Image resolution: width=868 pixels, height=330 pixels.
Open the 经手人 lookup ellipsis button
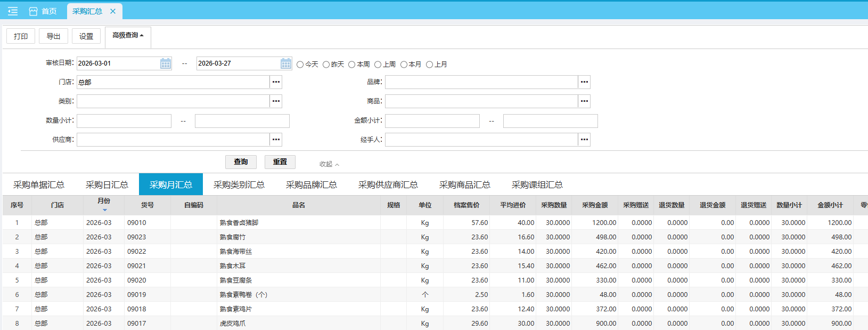[584, 140]
